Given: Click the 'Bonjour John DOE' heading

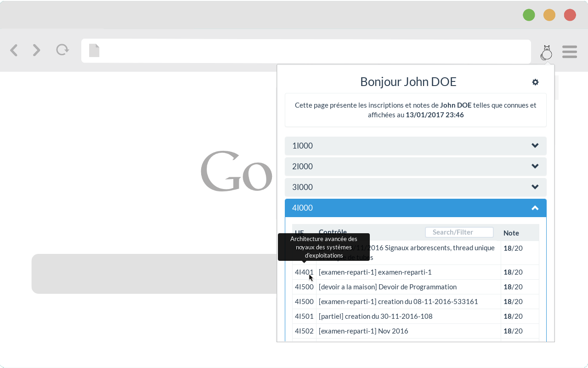Looking at the screenshot, I should tap(408, 82).
